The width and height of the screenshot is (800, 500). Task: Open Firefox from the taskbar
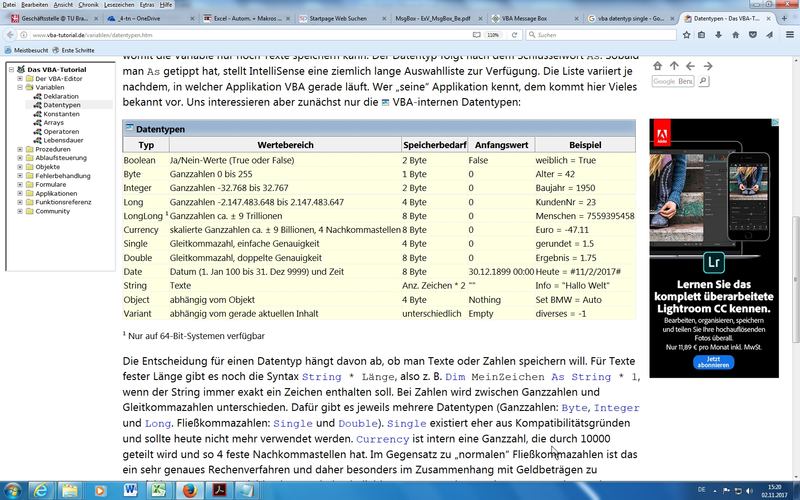click(189, 490)
